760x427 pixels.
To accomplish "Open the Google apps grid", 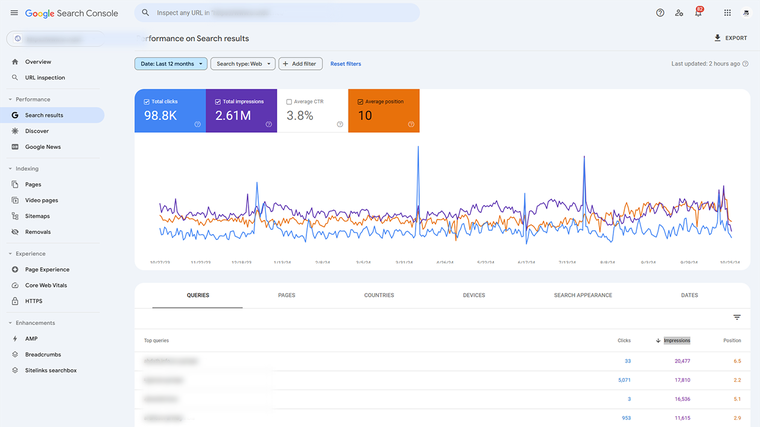I will (727, 13).
